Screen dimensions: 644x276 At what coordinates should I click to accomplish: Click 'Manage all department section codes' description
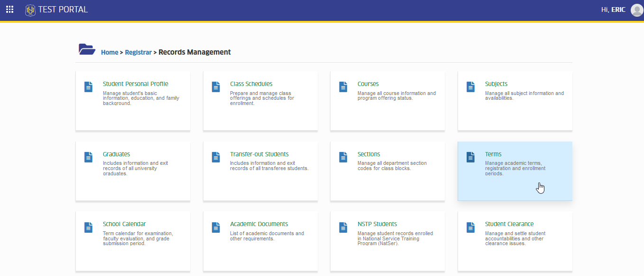tap(392, 166)
